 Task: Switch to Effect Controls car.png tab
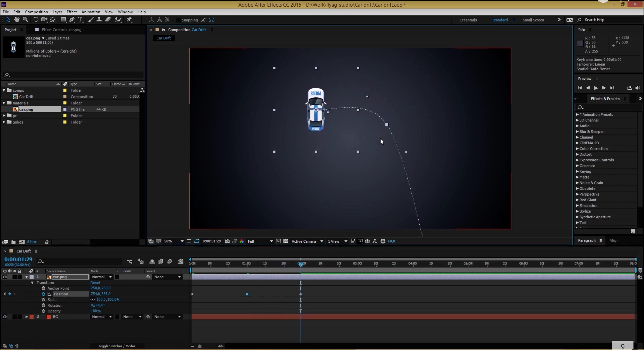click(x=61, y=30)
